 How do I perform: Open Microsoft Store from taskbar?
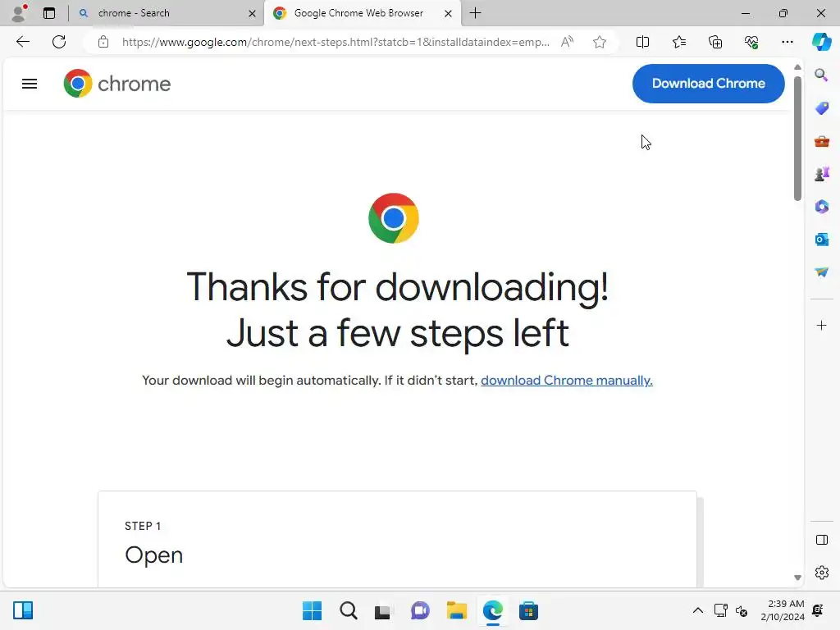coord(528,610)
